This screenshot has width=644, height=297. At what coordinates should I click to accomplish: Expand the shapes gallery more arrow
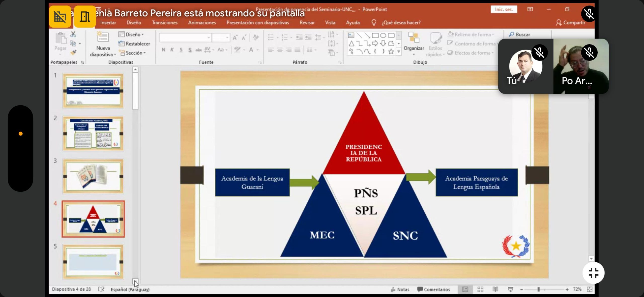tap(399, 52)
